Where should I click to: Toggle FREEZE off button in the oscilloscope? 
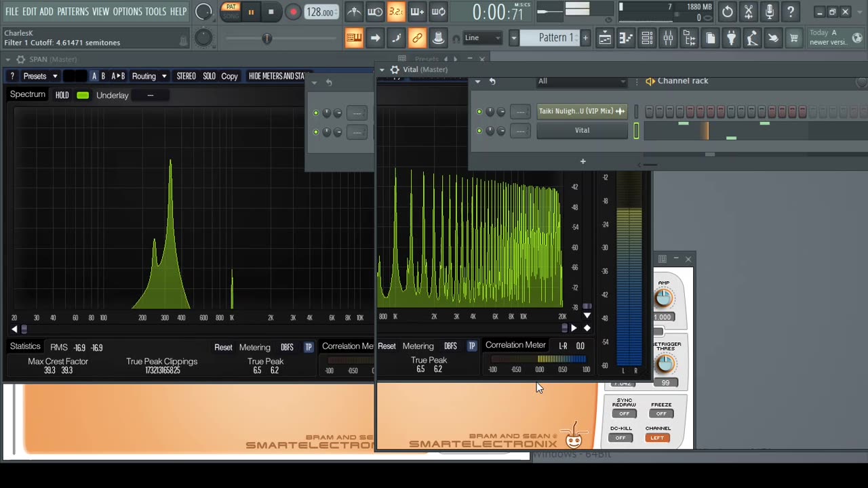click(661, 413)
